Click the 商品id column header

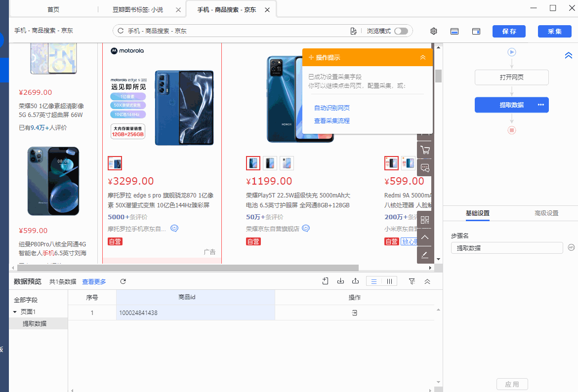coord(195,297)
